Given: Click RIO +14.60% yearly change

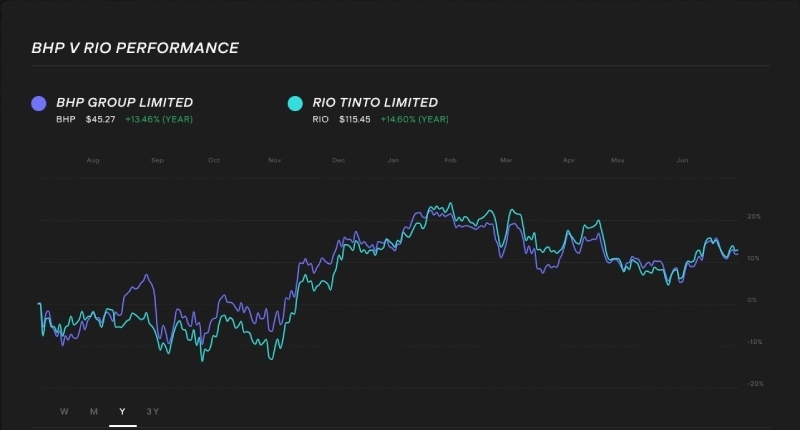Looking at the screenshot, I should 415,119.
